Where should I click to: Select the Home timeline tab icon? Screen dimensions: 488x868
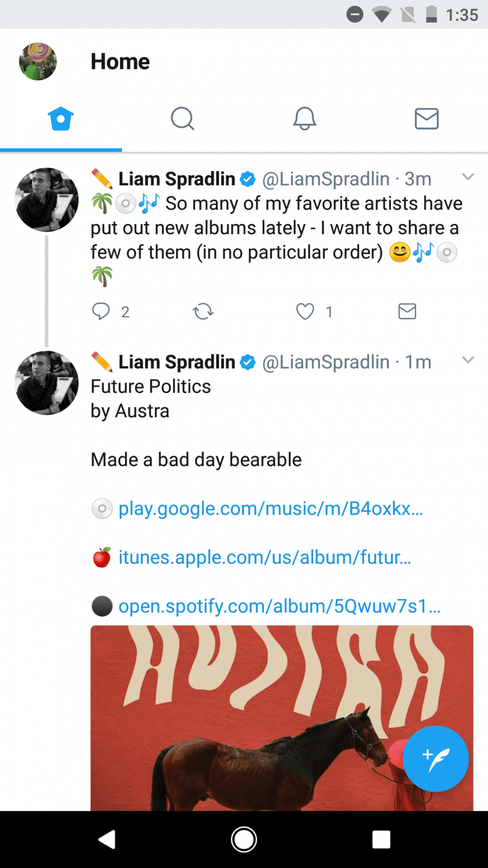[61, 119]
